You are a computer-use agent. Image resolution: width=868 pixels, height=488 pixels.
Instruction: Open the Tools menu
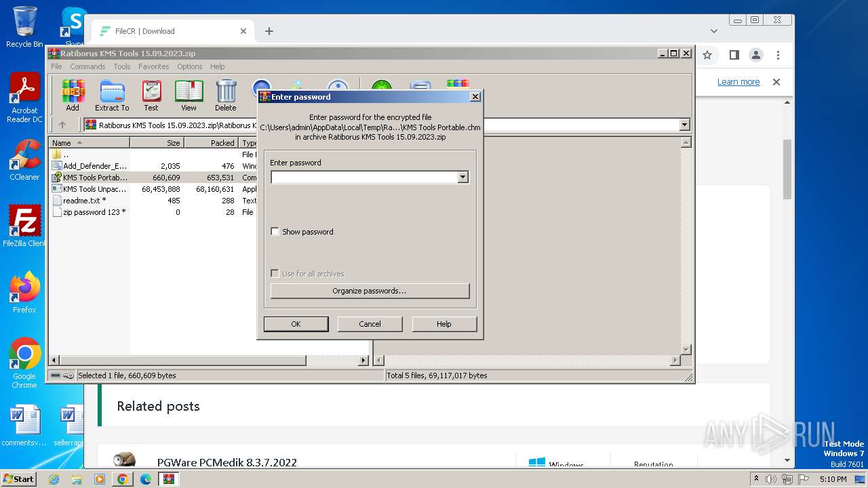[x=122, y=66]
